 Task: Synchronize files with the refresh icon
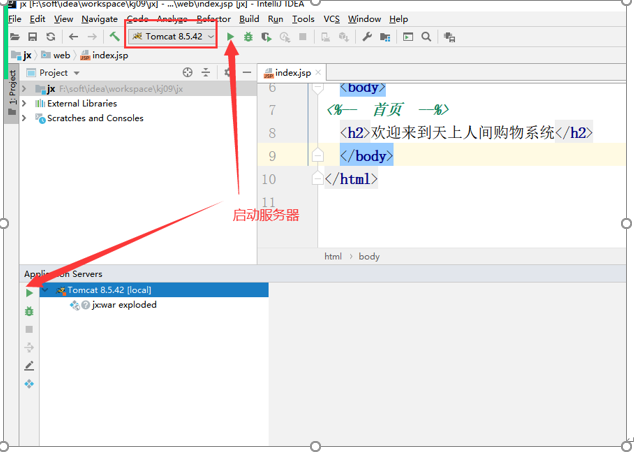51,37
